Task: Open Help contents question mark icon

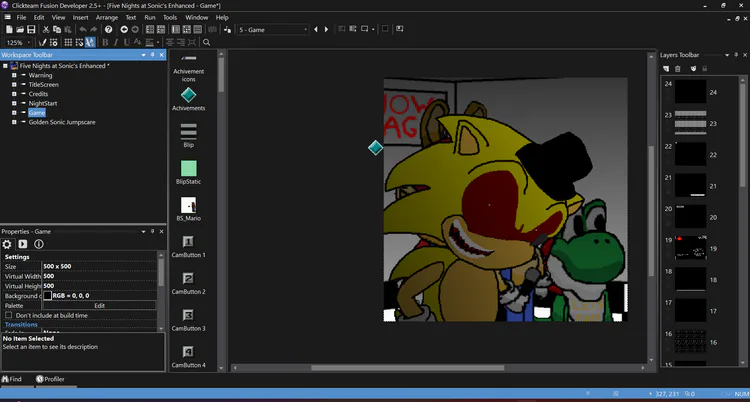Action: pyautogui.click(x=109, y=30)
